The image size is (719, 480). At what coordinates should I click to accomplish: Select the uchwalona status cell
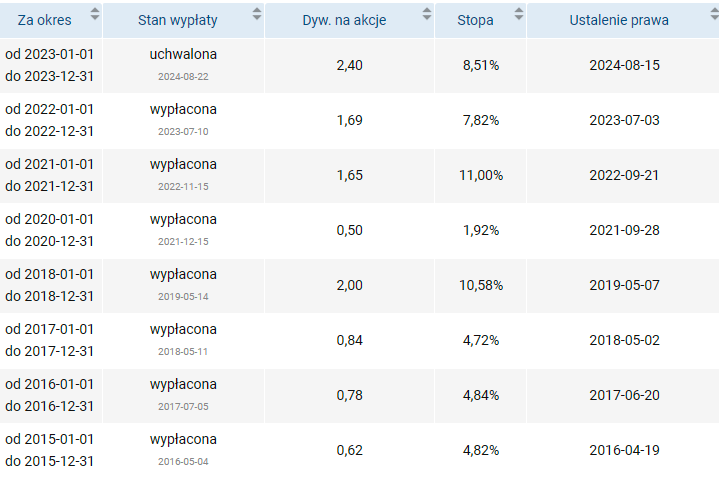coord(183,55)
